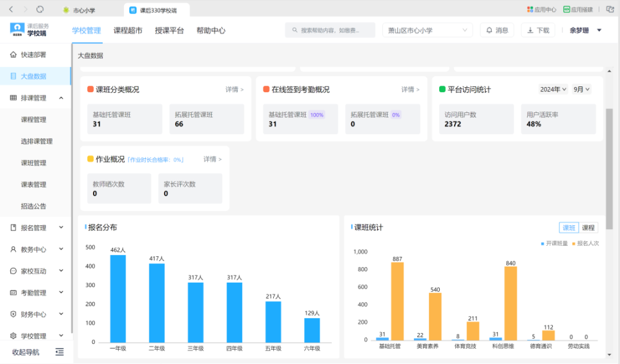
Task: Click the 下载 download icon
Action: click(x=530, y=30)
